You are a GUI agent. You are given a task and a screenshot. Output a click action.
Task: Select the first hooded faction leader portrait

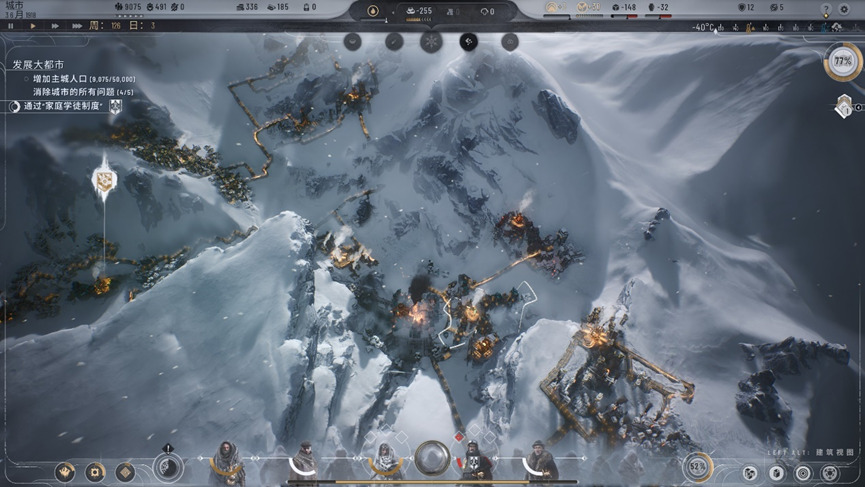click(227, 461)
